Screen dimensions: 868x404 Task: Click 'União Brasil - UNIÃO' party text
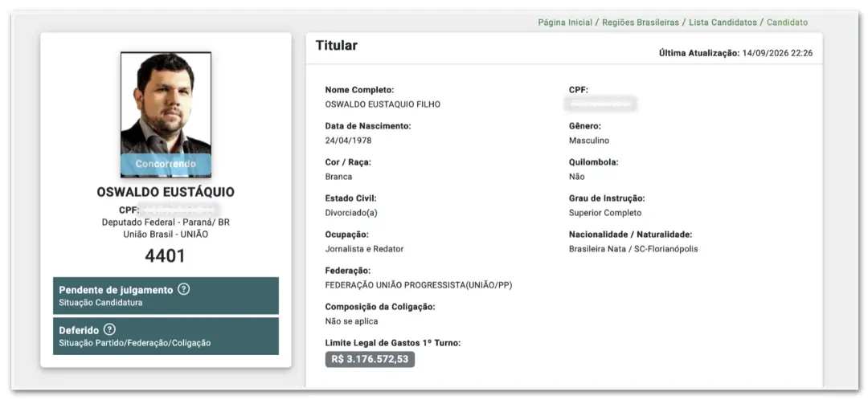[x=166, y=234]
